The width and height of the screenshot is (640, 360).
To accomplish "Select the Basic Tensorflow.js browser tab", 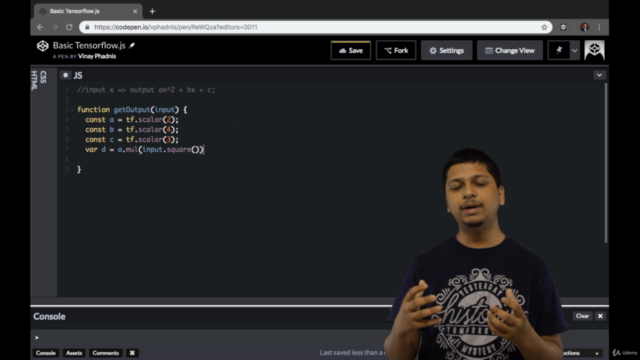I will [x=88, y=11].
